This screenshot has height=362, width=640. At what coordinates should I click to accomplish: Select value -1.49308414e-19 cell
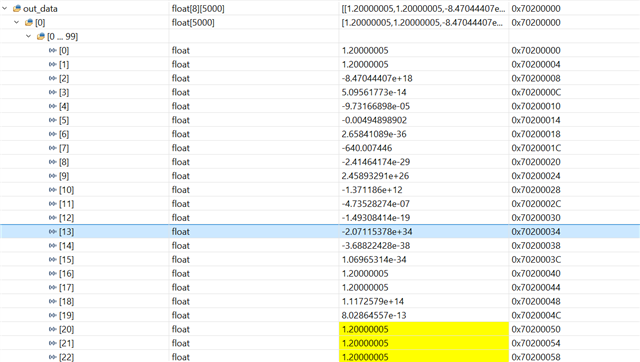[376, 218]
